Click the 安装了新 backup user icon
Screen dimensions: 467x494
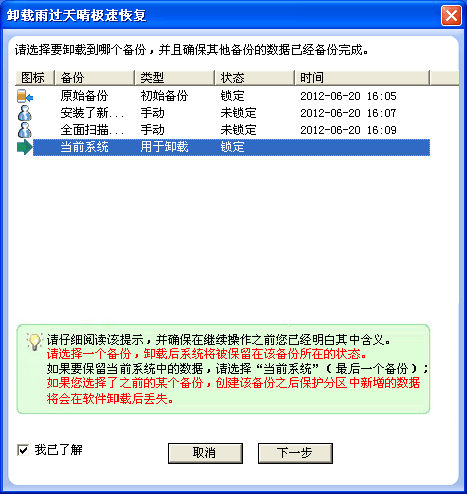coord(25,113)
